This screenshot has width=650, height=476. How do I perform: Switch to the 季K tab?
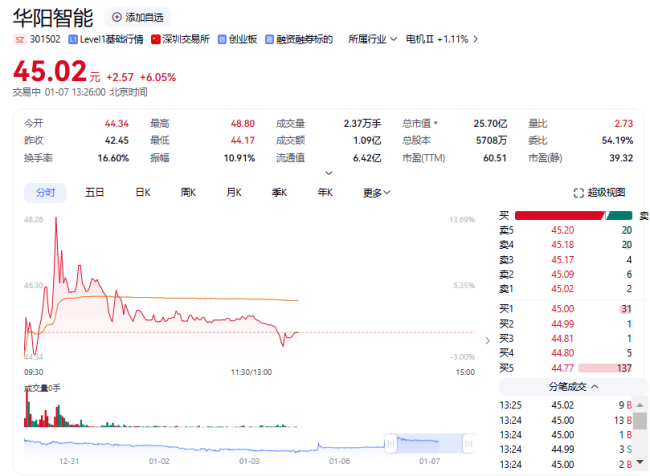pyautogui.click(x=279, y=192)
